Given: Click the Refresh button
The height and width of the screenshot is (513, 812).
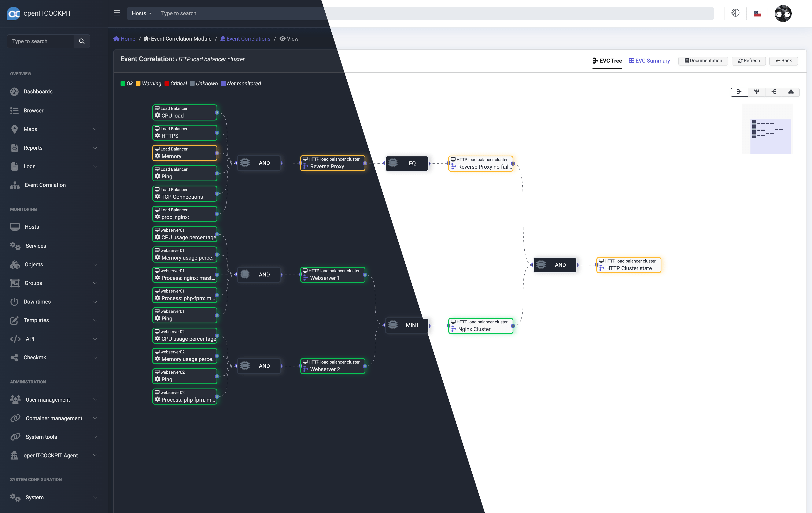Looking at the screenshot, I should click(749, 61).
